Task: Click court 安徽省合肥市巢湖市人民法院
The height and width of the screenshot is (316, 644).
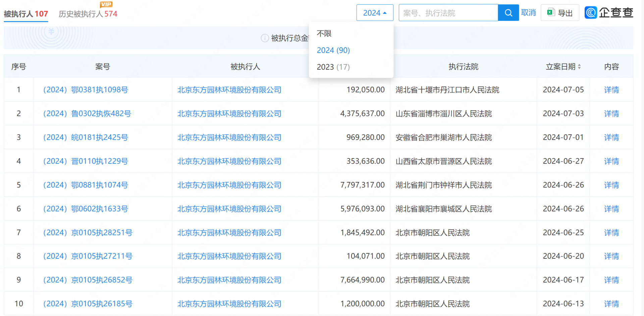Action: pyautogui.click(x=444, y=137)
